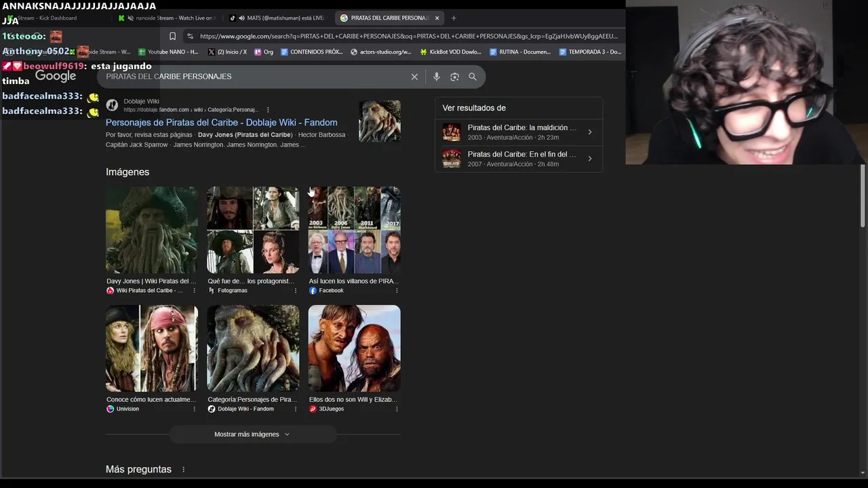This screenshot has width=868, height=488.
Task: Click the Facebook source icon
Action: (313, 291)
